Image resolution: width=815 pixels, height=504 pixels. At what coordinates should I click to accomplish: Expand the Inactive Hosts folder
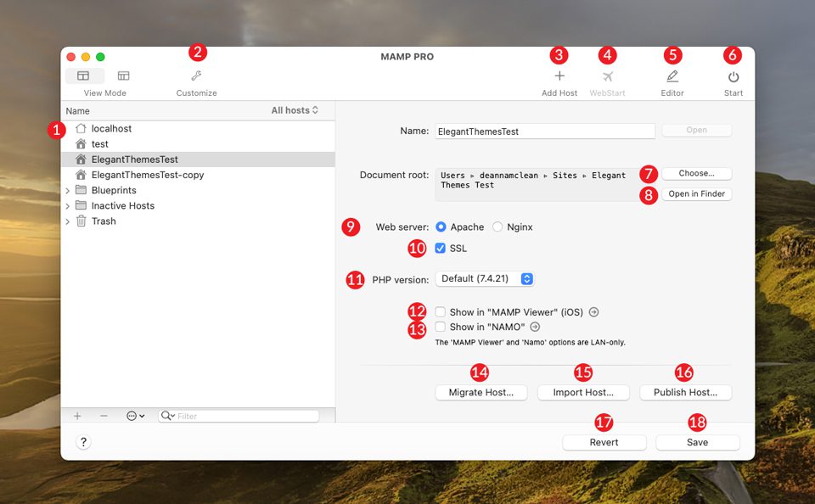click(x=68, y=205)
